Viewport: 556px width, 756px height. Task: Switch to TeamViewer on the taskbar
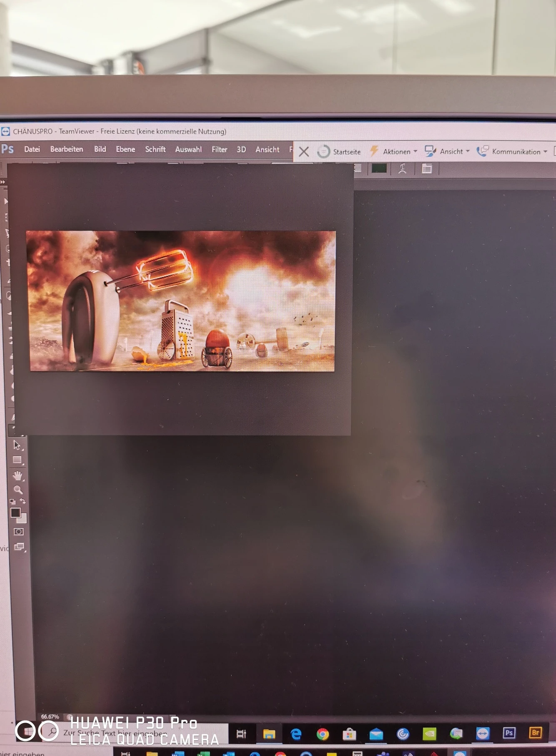[483, 733]
